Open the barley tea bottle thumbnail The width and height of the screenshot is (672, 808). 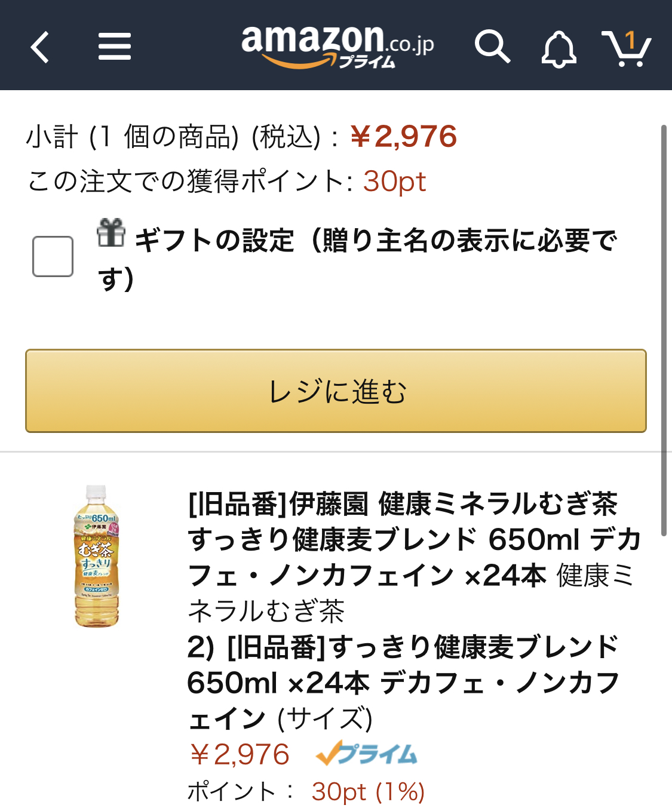pos(96,557)
